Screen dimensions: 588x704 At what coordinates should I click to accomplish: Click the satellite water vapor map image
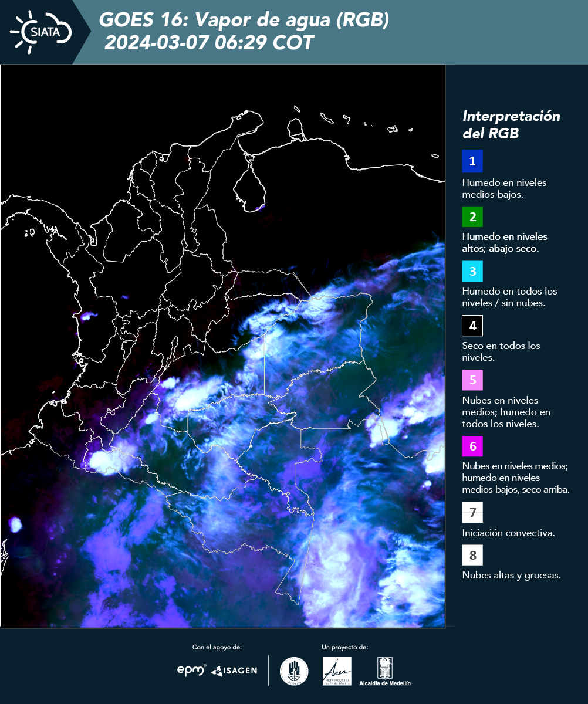[x=222, y=346]
